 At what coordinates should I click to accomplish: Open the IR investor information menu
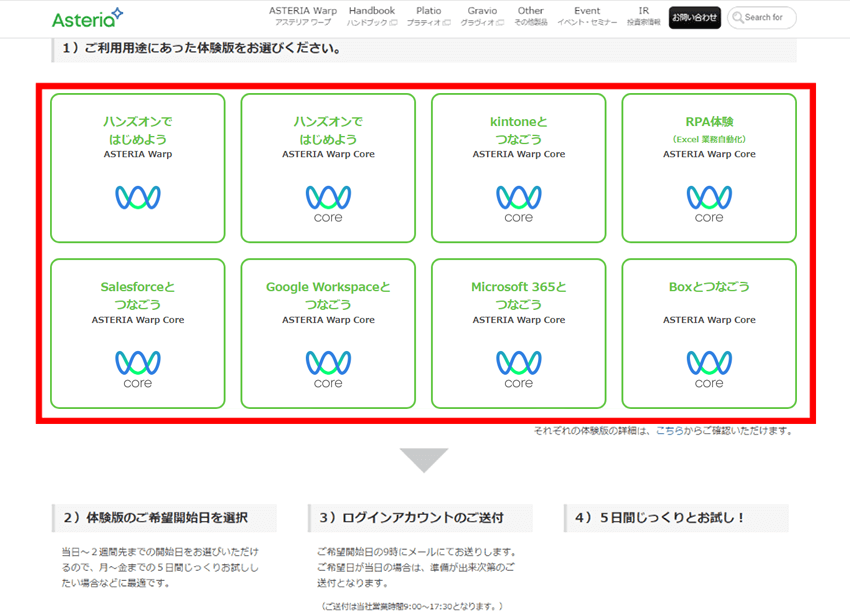pyautogui.click(x=643, y=16)
